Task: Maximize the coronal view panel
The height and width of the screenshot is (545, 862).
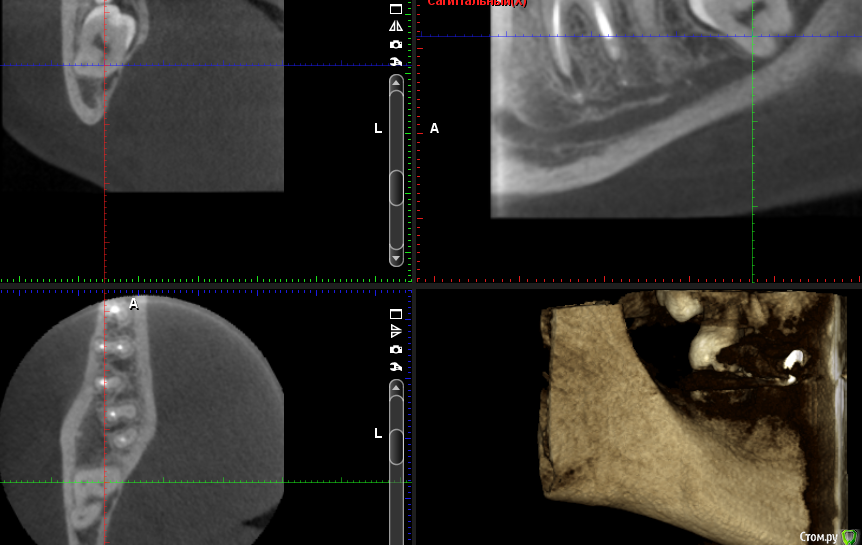Action: 396,8
